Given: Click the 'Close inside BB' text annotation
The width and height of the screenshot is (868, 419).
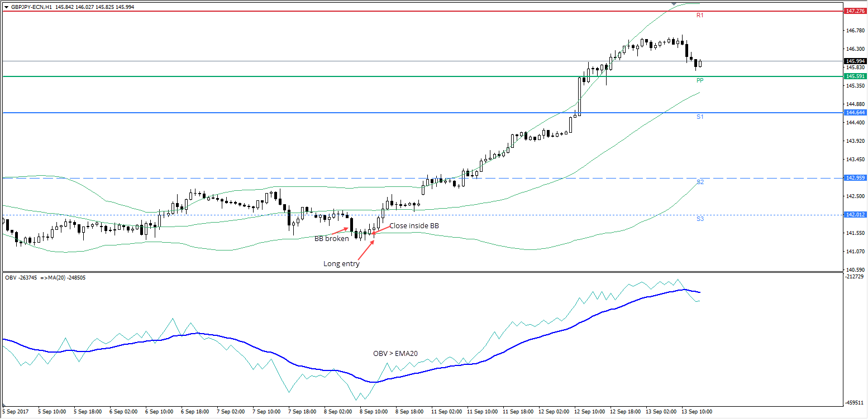Looking at the screenshot, I should 414,226.
